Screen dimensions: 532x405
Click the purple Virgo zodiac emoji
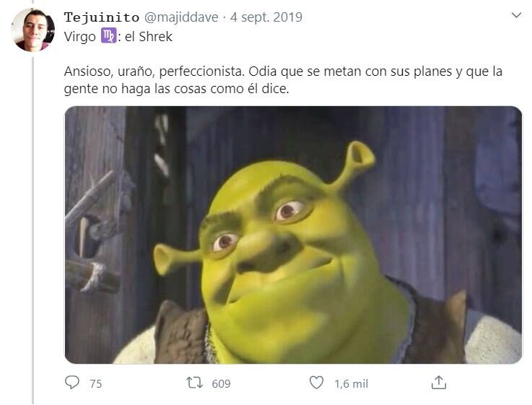pos(108,35)
